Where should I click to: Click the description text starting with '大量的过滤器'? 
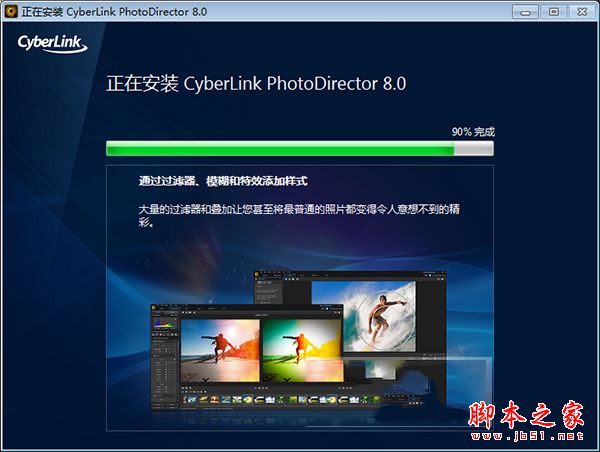pyautogui.click(x=299, y=215)
